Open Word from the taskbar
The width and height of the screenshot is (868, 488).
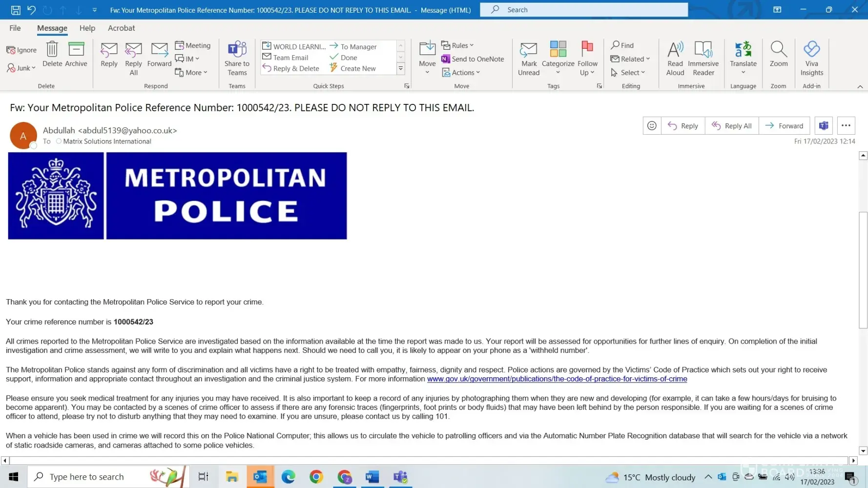pos(372,477)
